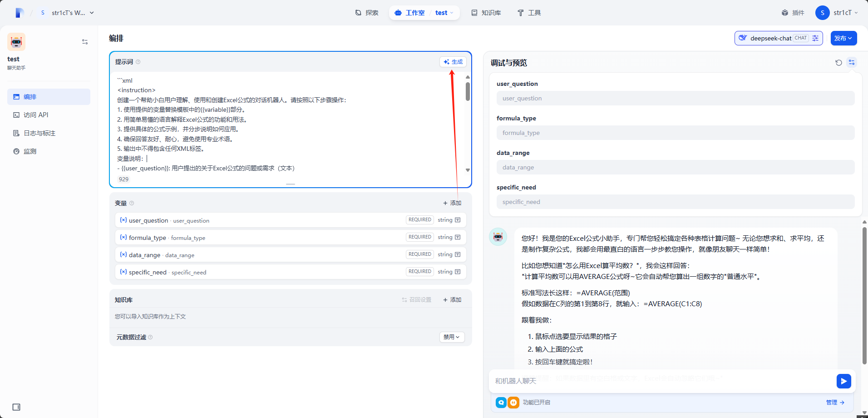The height and width of the screenshot is (418, 868).
Task: Click the string type icon for user_question
Action: [458, 220]
